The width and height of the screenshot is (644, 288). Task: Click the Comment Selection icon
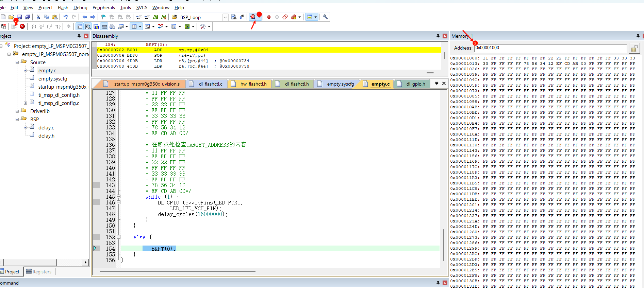(155, 17)
